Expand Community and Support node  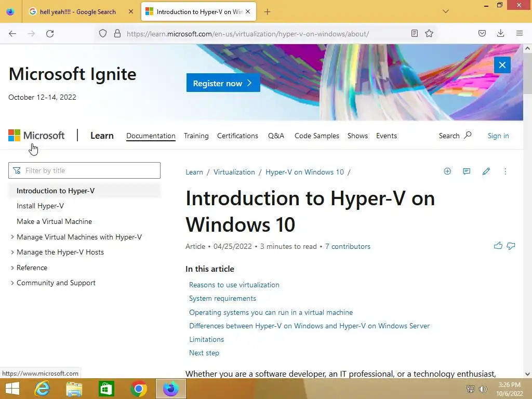point(12,283)
